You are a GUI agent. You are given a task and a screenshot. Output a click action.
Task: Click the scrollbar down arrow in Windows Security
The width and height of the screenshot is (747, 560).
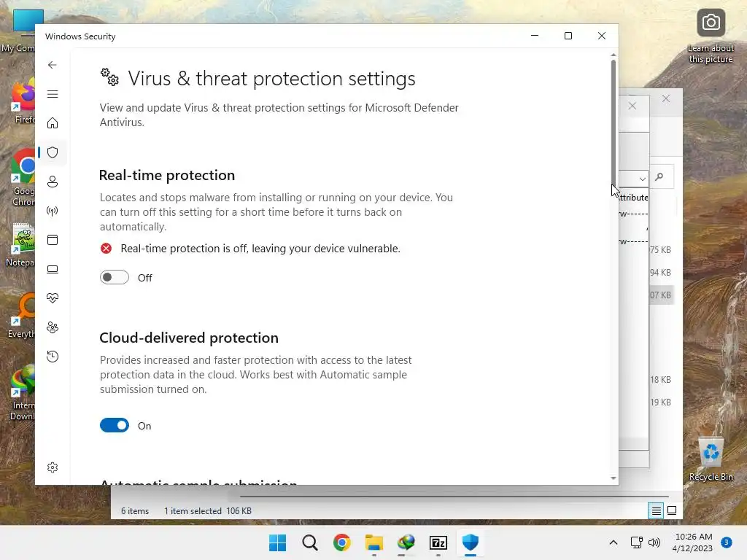613,478
